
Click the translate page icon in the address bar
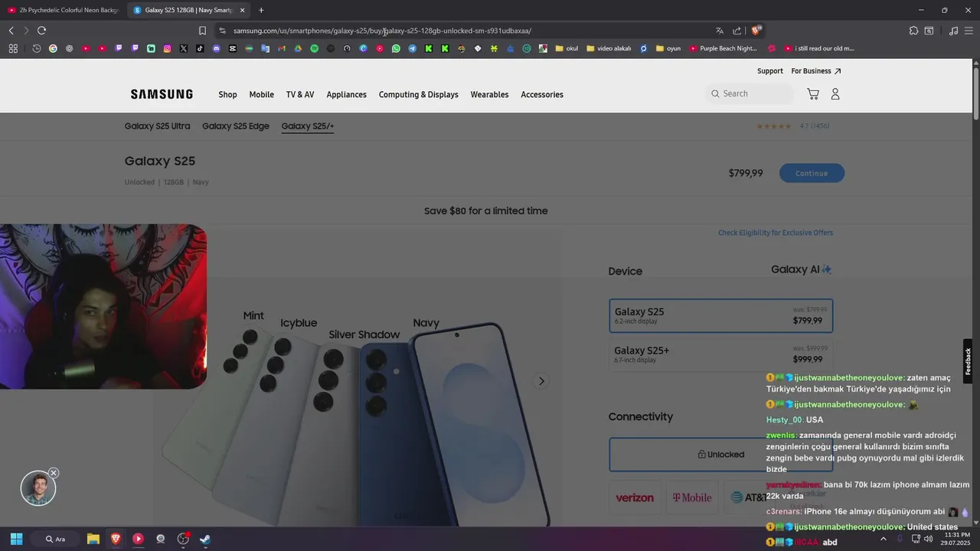(720, 31)
